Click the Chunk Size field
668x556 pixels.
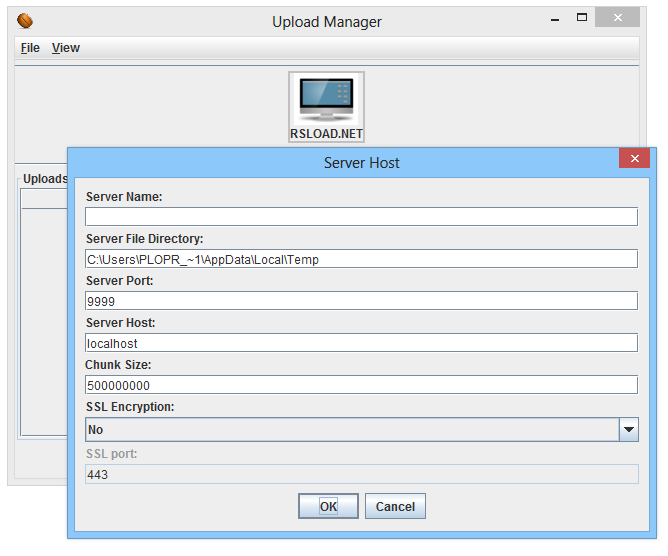(x=361, y=385)
